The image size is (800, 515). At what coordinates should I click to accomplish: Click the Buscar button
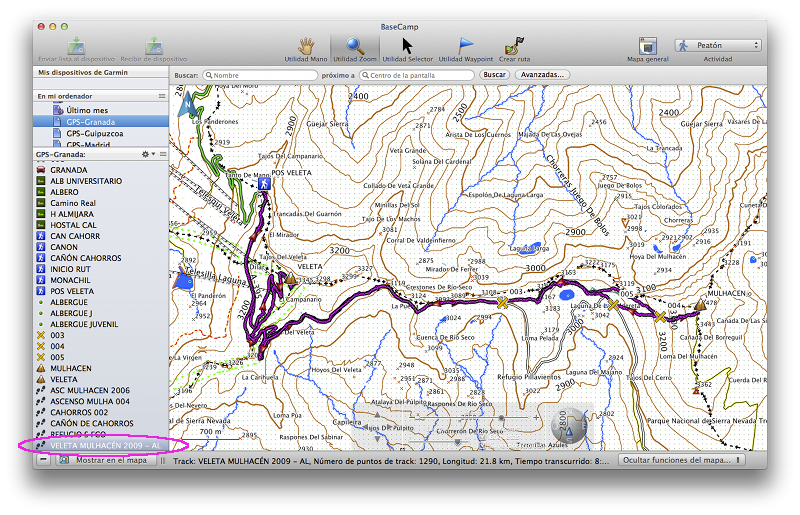494,75
